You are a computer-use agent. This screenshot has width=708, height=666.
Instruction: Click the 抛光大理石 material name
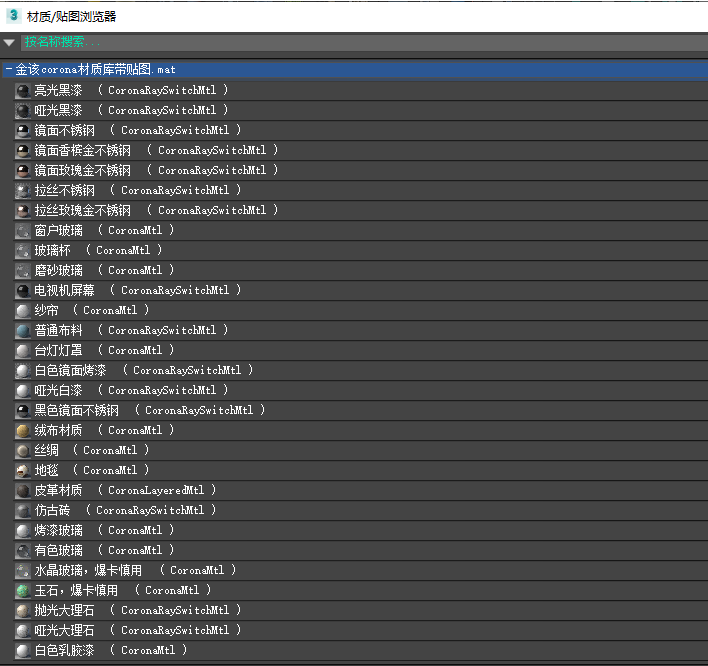point(65,610)
